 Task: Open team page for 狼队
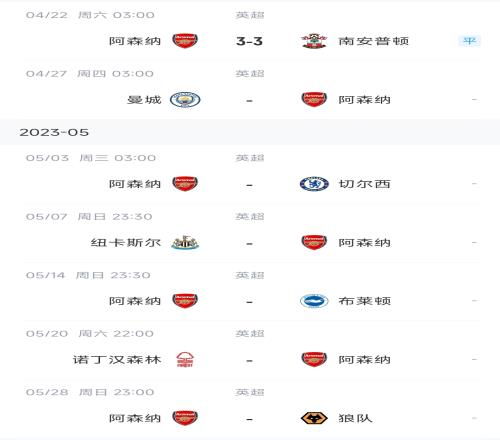[x=355, y=418]
